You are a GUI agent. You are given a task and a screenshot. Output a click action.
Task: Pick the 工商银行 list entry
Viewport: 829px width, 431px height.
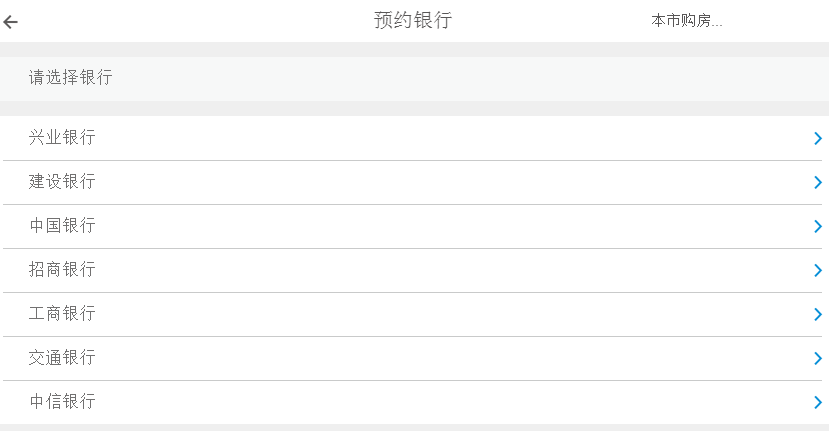pos(62,314)
